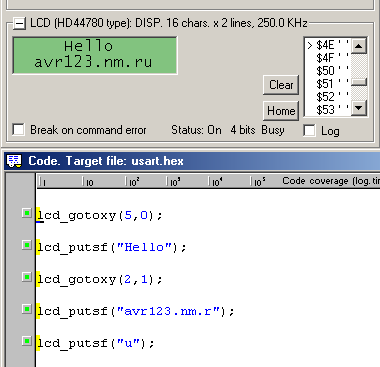Screen dimensions: 380x367
Task: Click the Code coverage header ruler
Action: (208, 181)
